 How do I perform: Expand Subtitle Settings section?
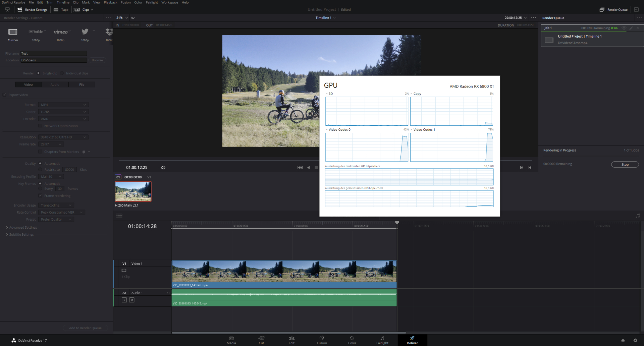20,234
